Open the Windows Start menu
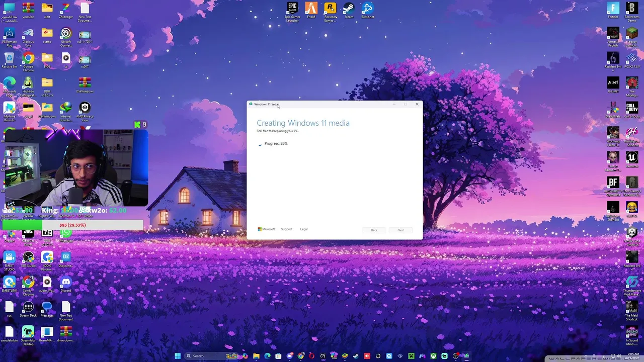This screenshot has width=644, height=362. tap(177, 356)
